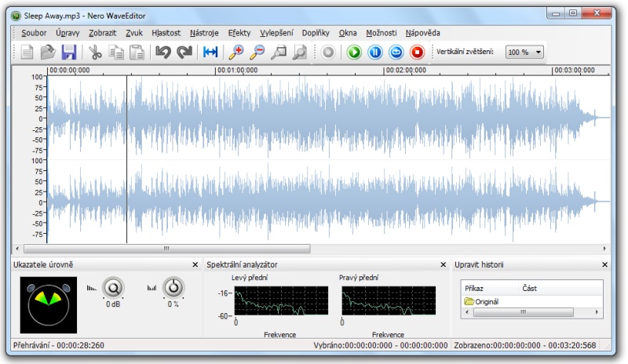This screenshot has height=364, width=628.
Task: Click the 0 dB level knob
Action: point(113,288)
